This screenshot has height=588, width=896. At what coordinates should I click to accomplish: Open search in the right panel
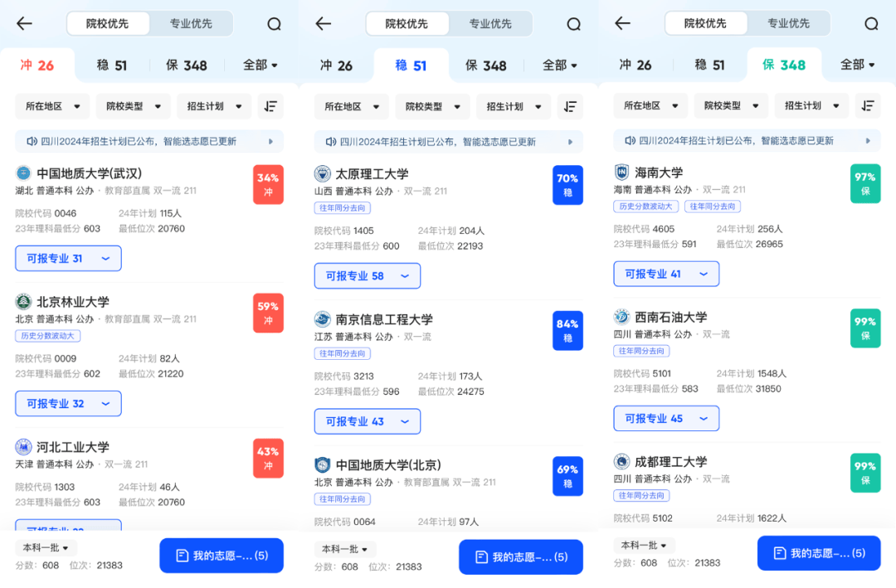click(871, 23)
